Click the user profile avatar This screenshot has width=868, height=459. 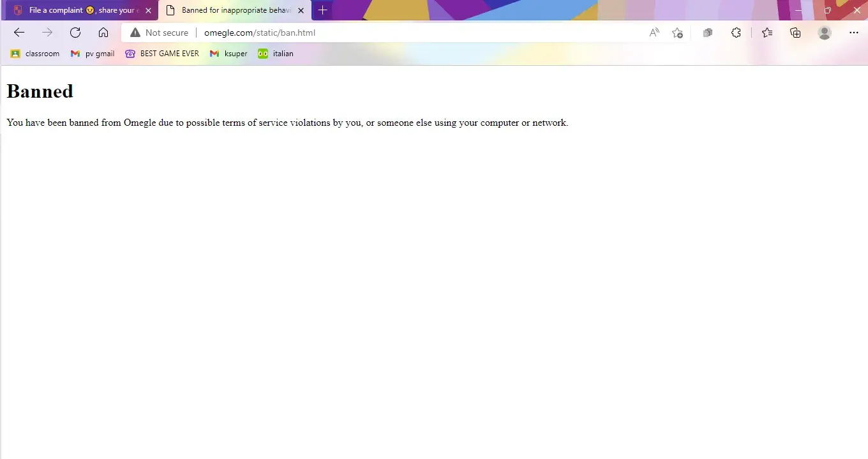[825, 33]
